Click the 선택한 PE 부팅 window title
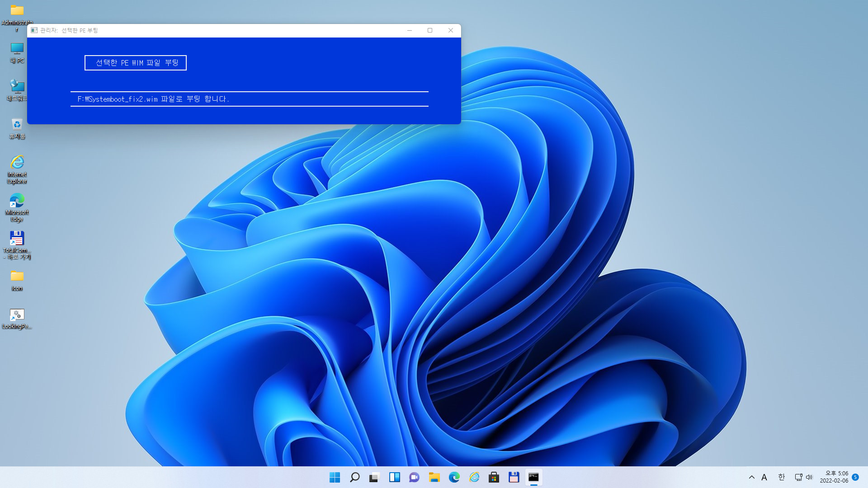 [x=69, y=30]
